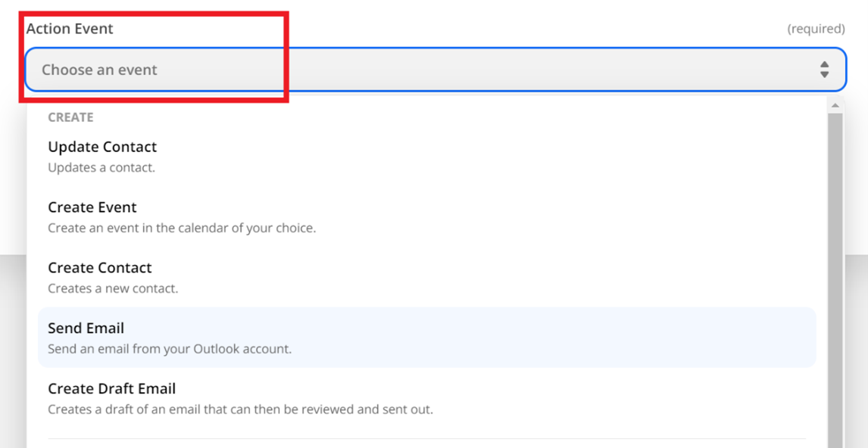The image size is (868, 448).
Task: Click the CREATE section header
Action: point(70,117)
